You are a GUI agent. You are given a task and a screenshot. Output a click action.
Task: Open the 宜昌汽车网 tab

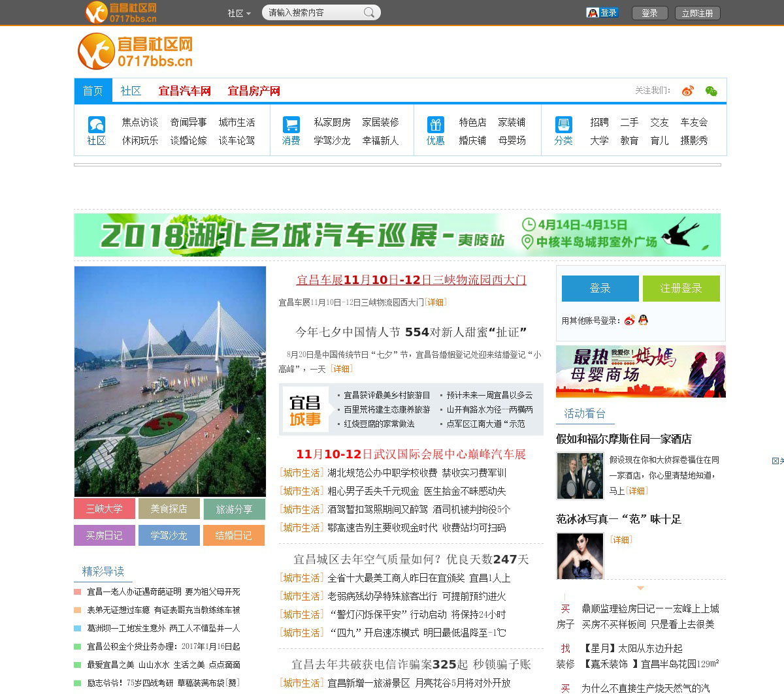coord(185,91)
